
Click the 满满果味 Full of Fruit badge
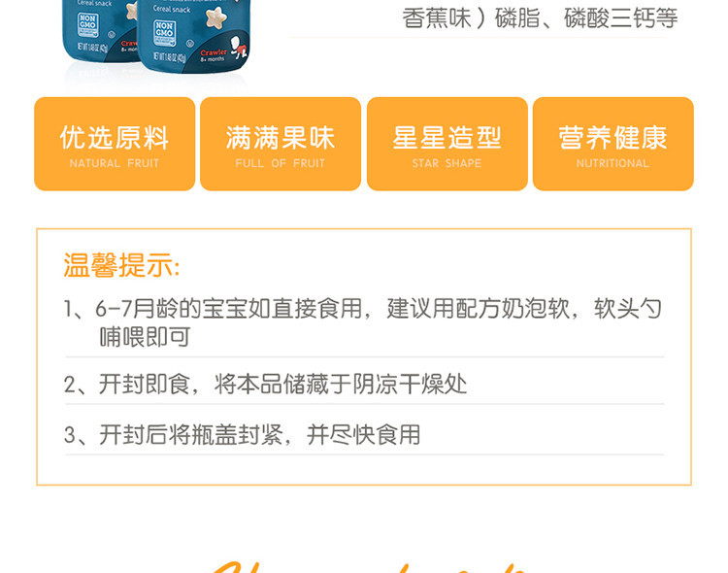(281, 144)
